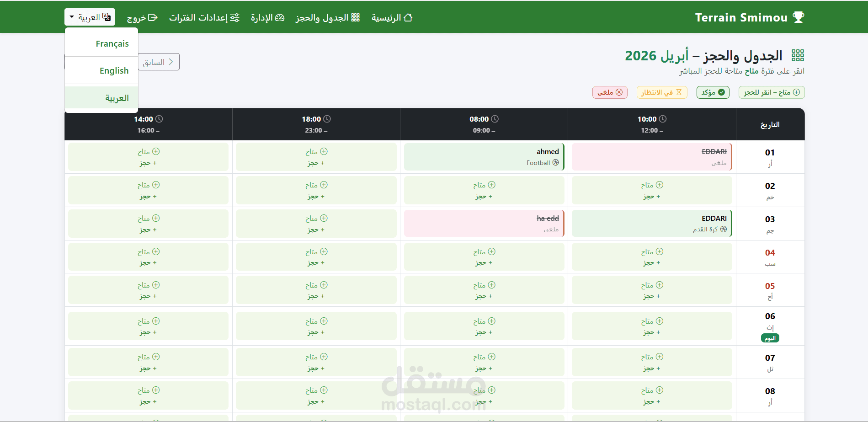
Task: Click the sliders icon next to إعدادات الفترات
Action: point(235,17)
